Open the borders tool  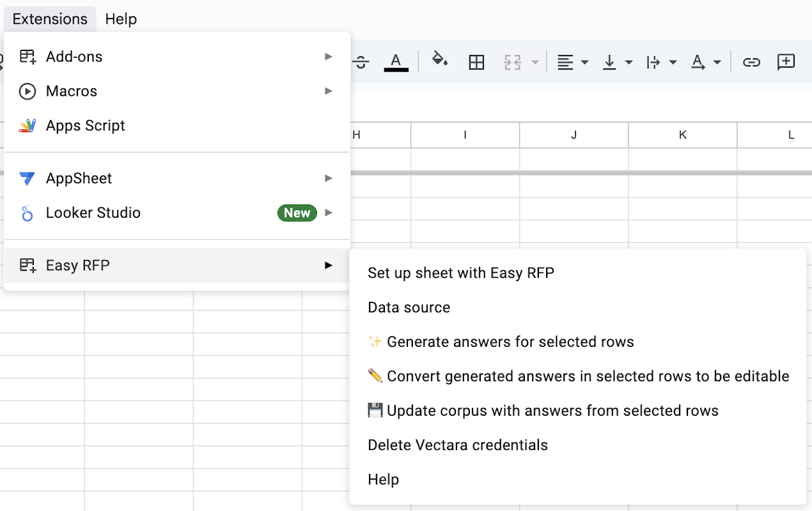[476, 62]
